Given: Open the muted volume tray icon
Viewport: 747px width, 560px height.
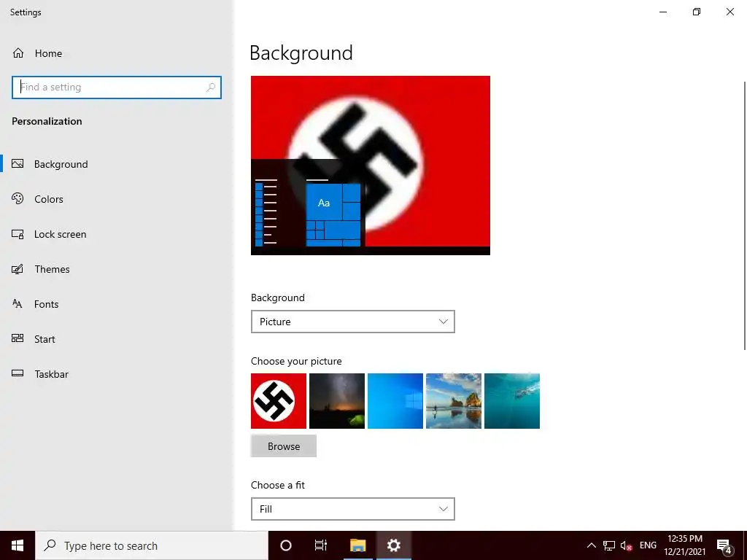Looking at the screenshot, I should (x=626, y=545).
